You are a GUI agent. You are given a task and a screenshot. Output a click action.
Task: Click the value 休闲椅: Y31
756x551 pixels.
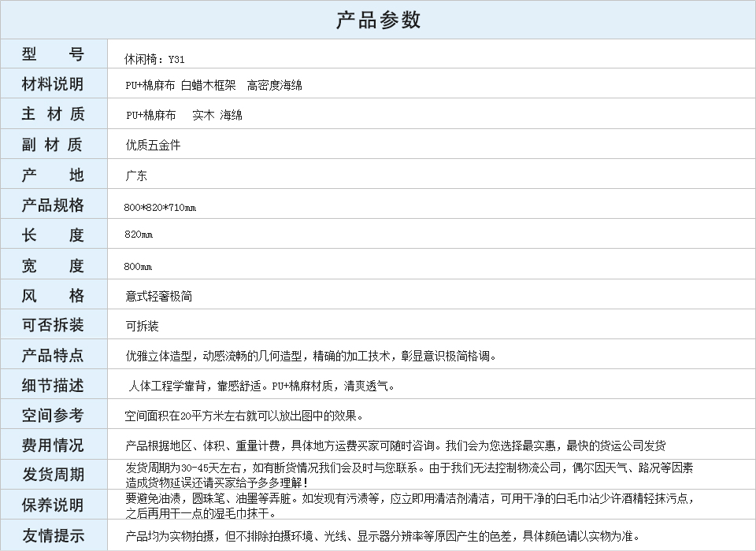click(x=154, y=59)
